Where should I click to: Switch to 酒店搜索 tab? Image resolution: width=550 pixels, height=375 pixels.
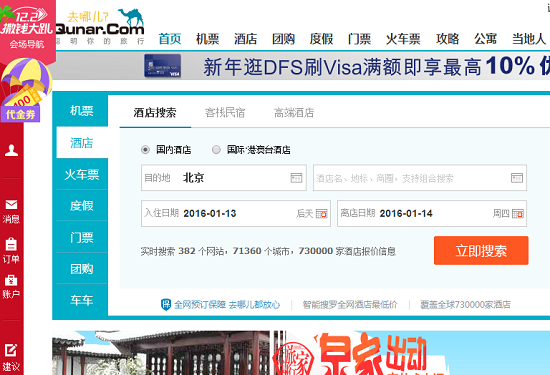(x=155, y=113)
